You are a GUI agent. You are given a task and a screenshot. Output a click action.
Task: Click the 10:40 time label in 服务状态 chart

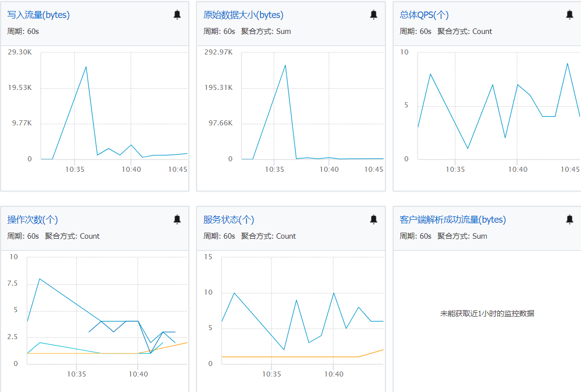point(334,374)
